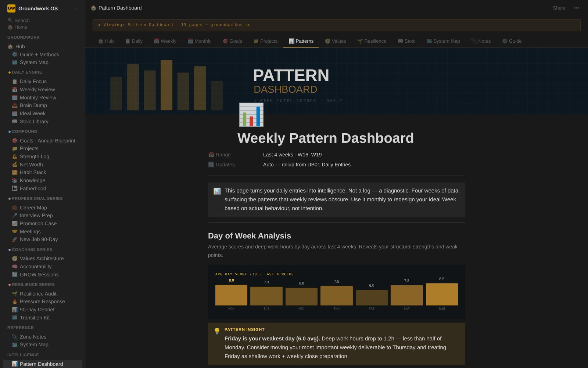Viewport: 588px width, 368px height.
Task: Click the Strength Log flexed arm icon
Action: 15,156
